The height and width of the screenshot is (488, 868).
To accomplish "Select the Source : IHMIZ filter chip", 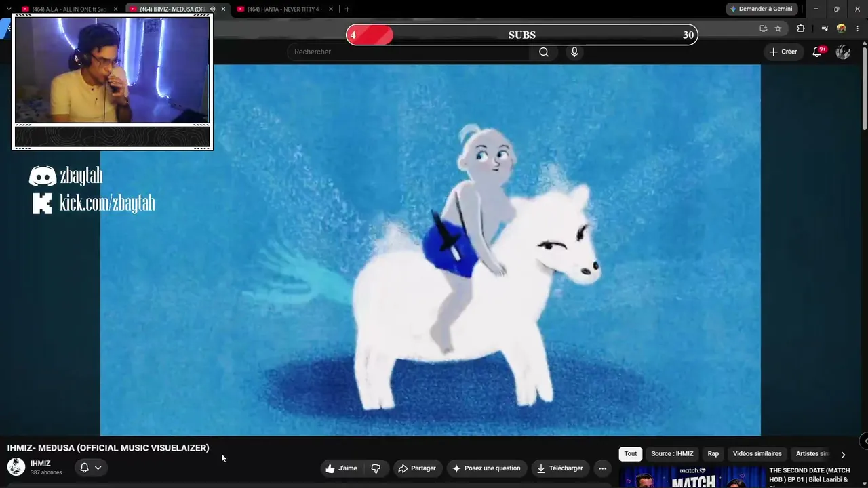I will coord(672,454).
